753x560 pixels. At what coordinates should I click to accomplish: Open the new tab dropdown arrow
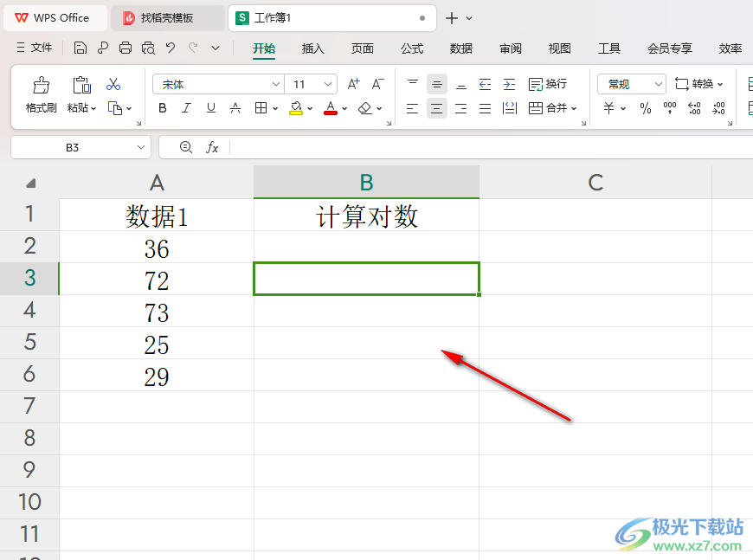click(x=469, y=18)
